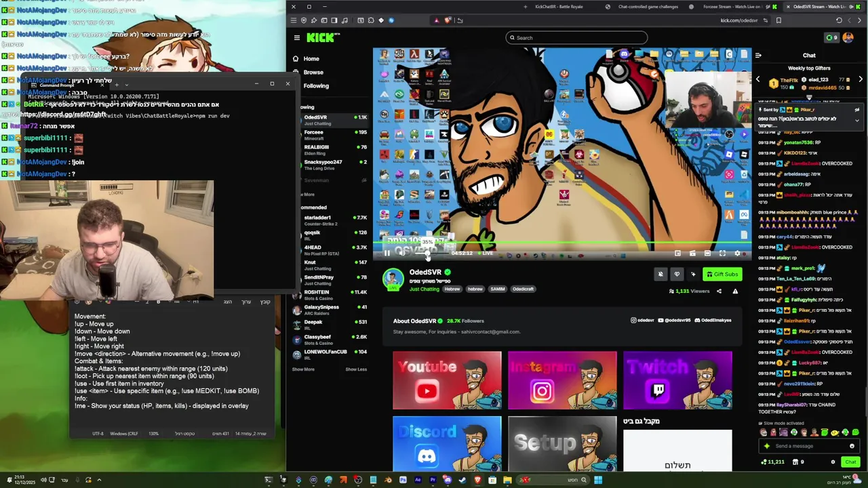Image resolution: width=868 pixels, height=488 pixels.
Task: Enter fullscreen in video player
Action: [722, 253]
